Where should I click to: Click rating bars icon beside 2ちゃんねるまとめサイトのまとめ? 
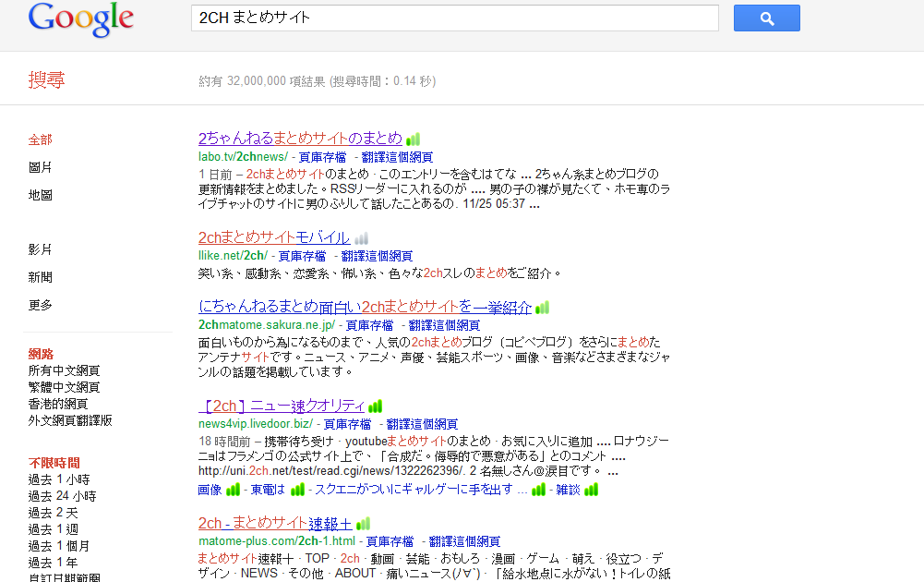click(x=414, y=139)
